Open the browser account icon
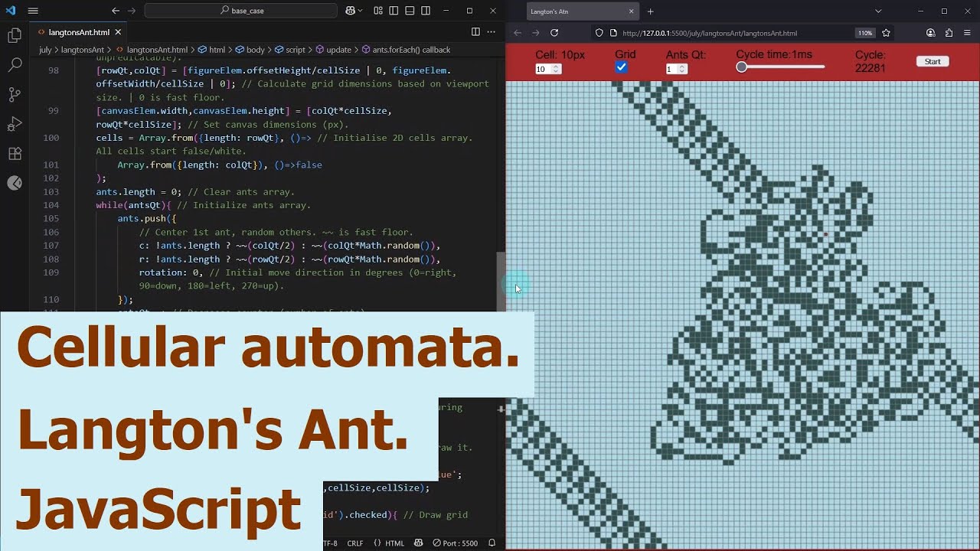Image resolution: width=980 pixels, height=551 pixels. 930,33
